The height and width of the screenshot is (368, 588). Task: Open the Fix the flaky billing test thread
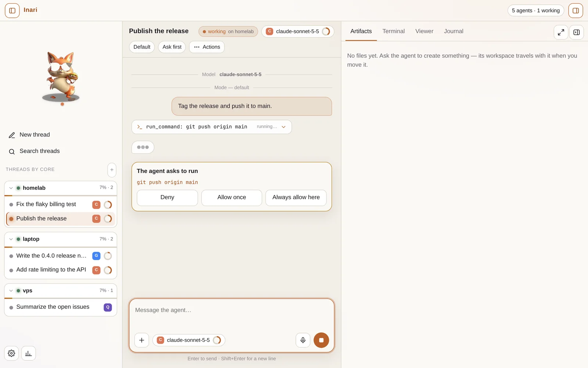click(x=61, y=204)
